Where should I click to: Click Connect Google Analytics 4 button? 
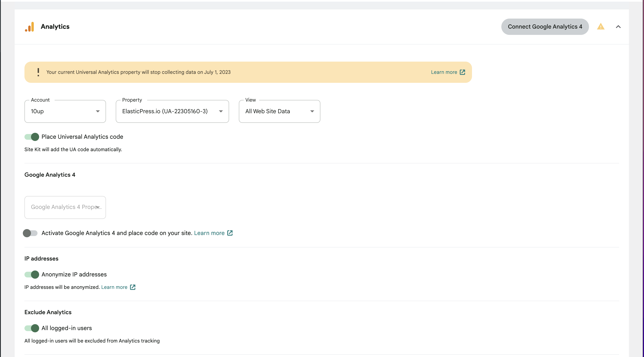click(x=545, y=27)
